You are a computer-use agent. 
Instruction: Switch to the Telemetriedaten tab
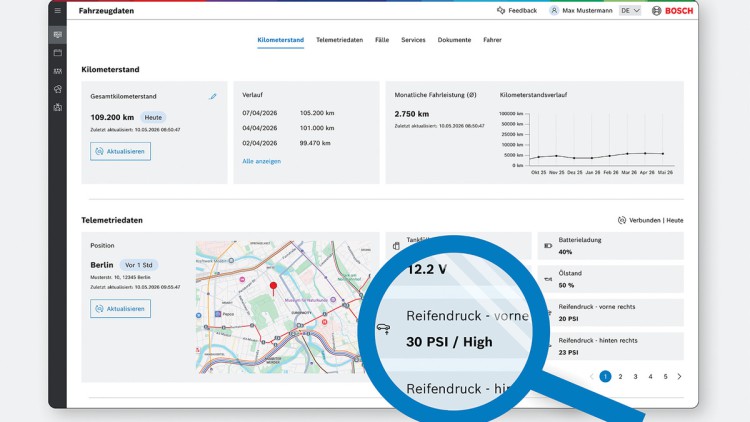coord(339,40)
